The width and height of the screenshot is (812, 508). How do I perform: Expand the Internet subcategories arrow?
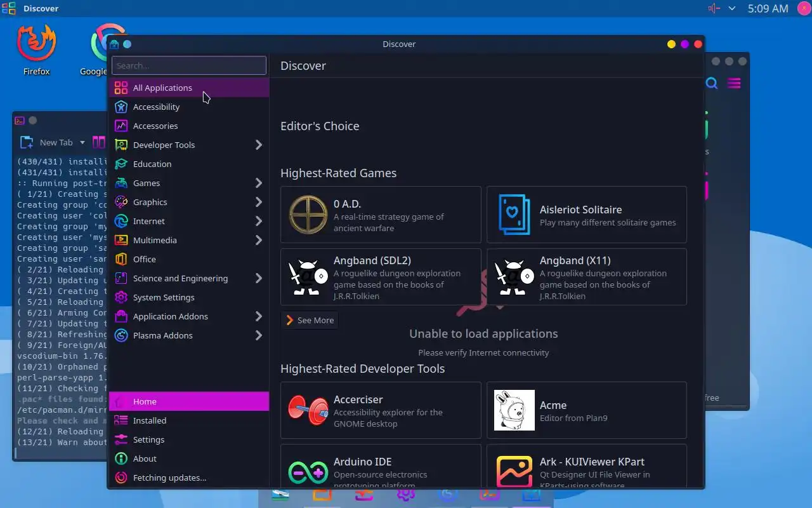click(x=259, y=221)
